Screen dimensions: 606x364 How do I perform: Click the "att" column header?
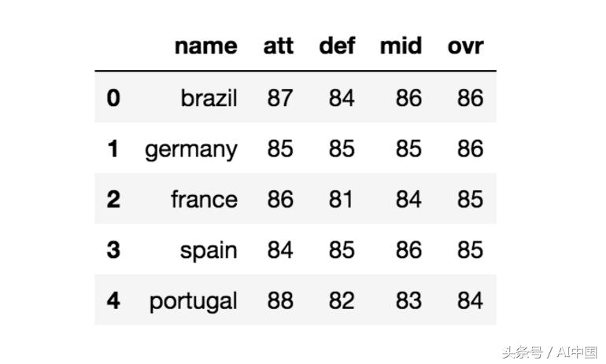coord(279,46)
